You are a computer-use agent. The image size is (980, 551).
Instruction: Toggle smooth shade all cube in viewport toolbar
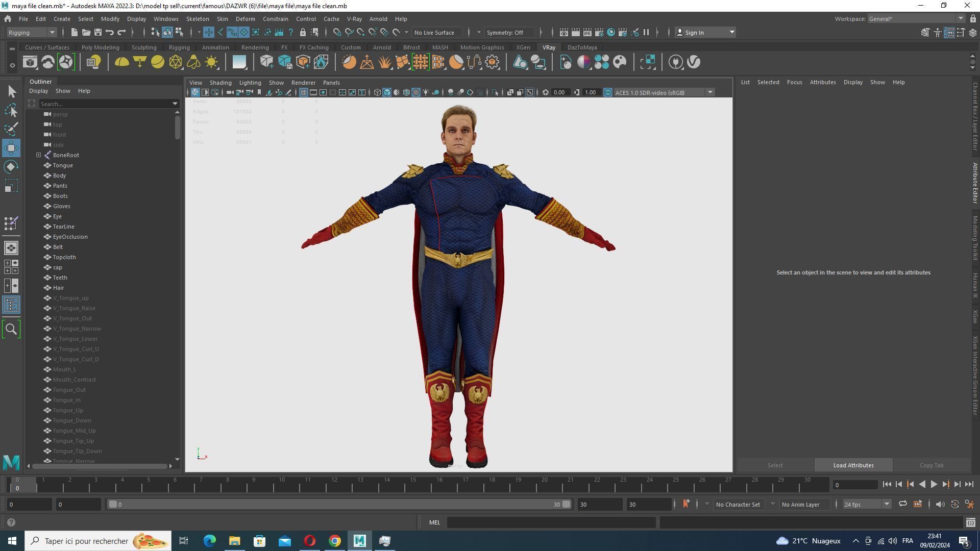coord(387,93)
